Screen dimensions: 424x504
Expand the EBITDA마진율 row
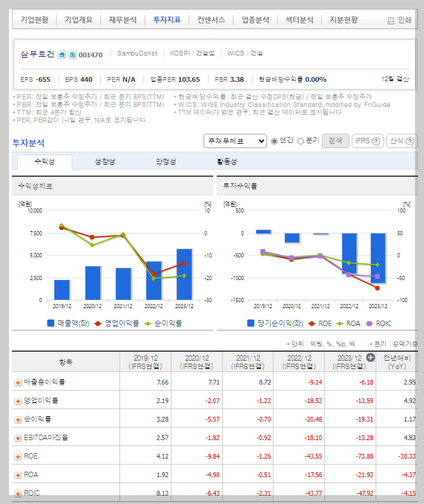point(18,438)
